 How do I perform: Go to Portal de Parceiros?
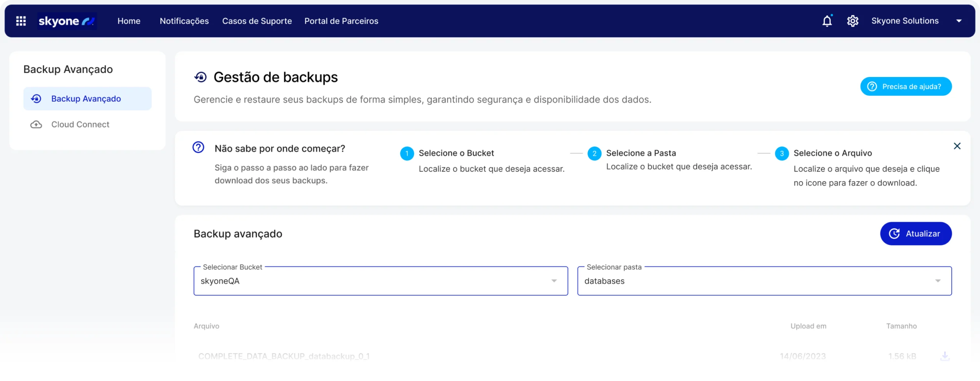pos(341,21)
